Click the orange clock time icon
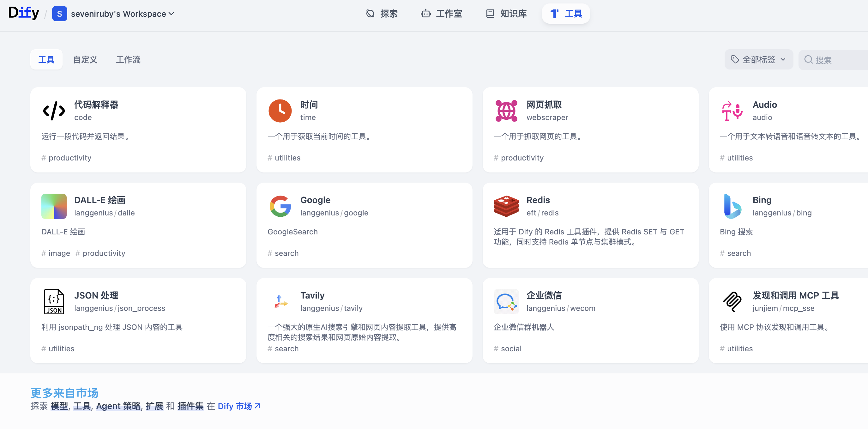The height and width of the screenshot is (429, 868). [x=280, y=111]
